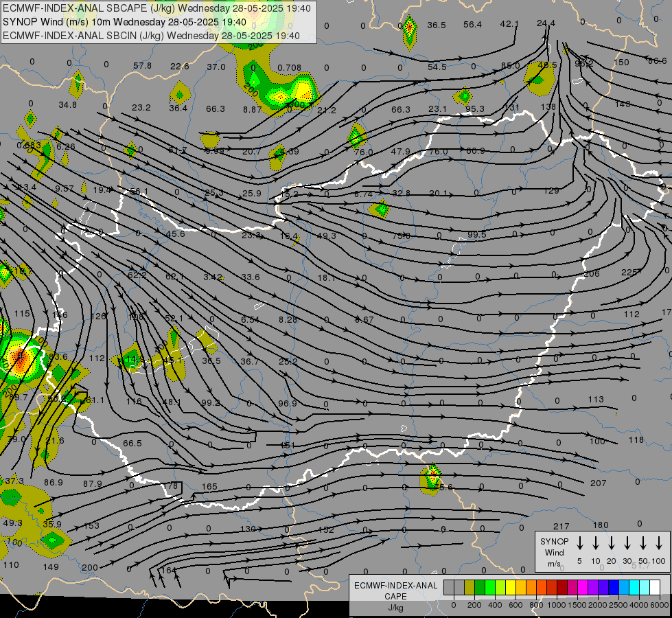Click the J/kg unit label in the legend
Screen dimensions: 672x618
[395, 608]
